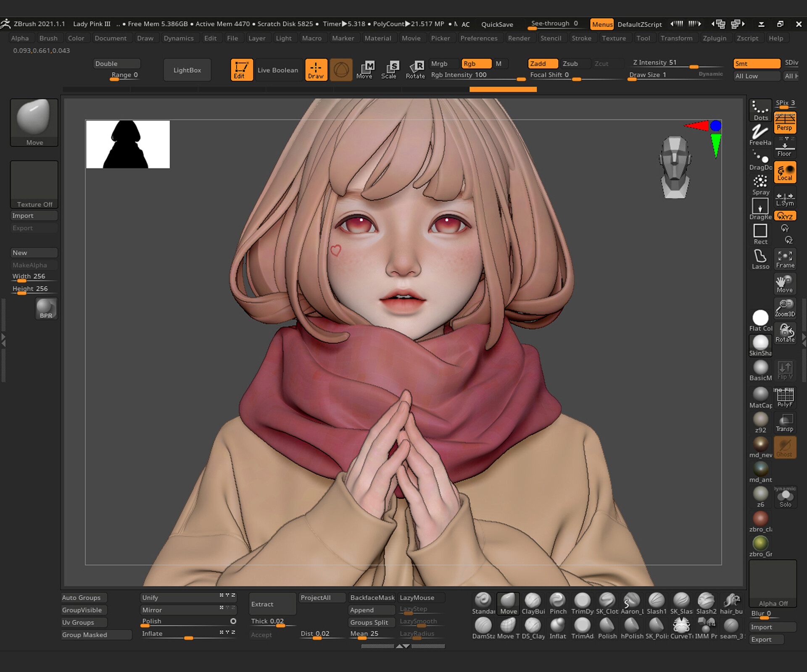807x672 pixels.
Task: Click the head orientation view cube
Action: point(674,167)
